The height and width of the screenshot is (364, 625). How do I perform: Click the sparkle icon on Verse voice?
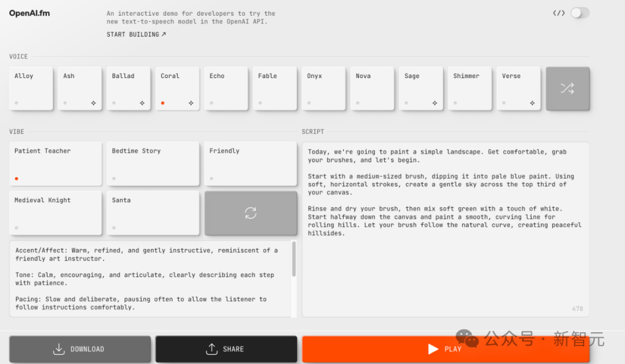click(532, 103)
